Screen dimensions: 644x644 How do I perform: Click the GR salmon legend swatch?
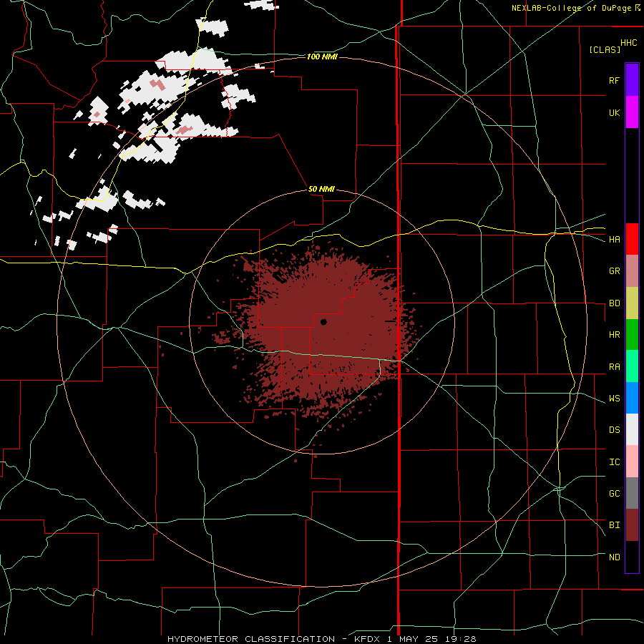[x=632, y=270]
